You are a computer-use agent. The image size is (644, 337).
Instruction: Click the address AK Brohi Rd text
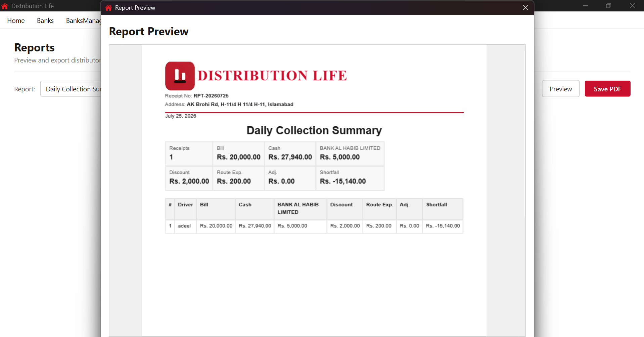[240, 104]
